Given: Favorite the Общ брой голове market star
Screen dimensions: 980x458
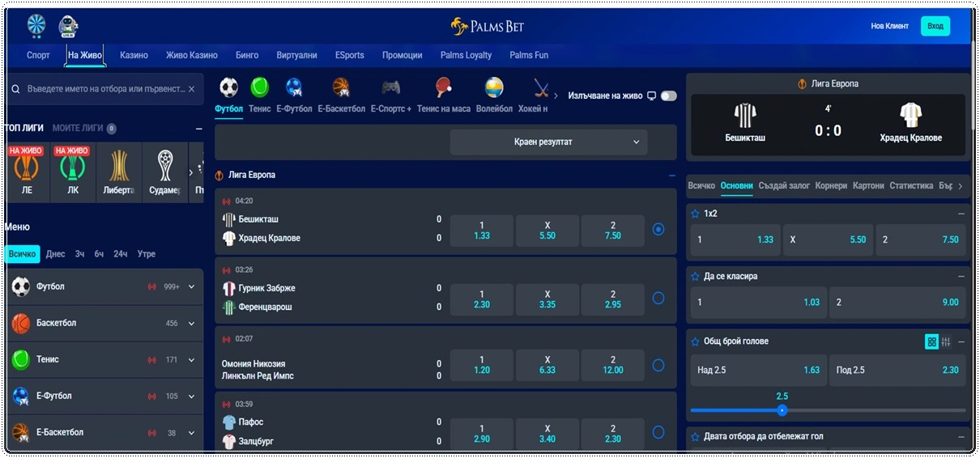Looking at the screenshot, I should click(694, 341).
